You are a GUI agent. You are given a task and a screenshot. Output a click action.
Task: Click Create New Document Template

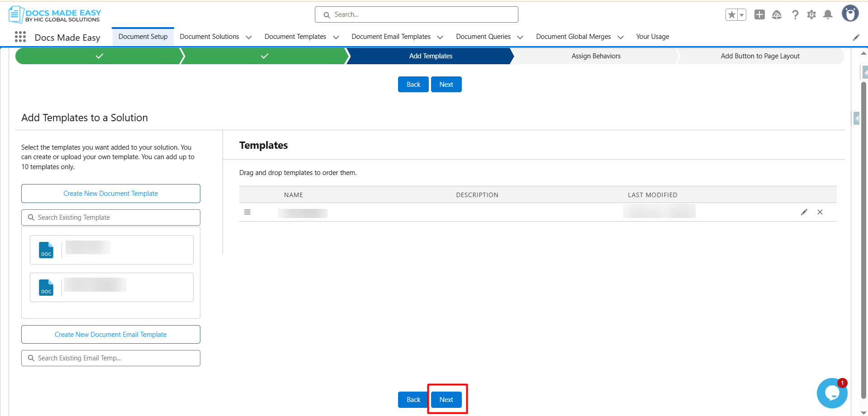click(111, 194)
